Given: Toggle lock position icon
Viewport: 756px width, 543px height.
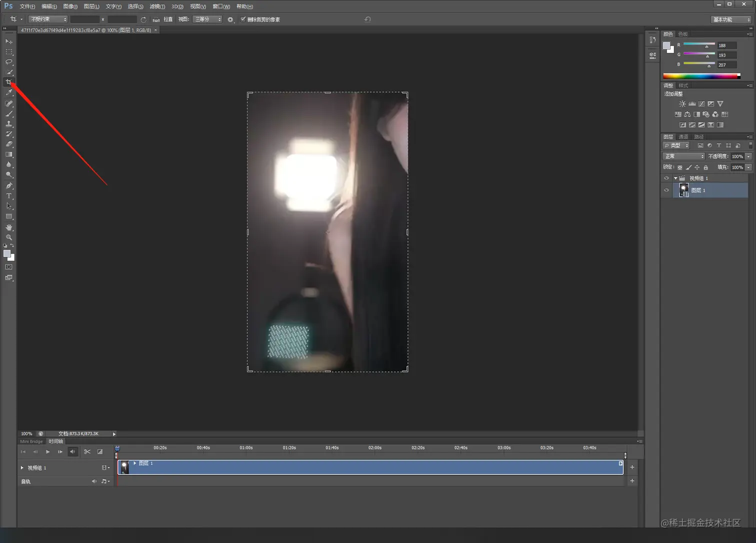Looking at the screenshot, I should [x=697, y=167].
